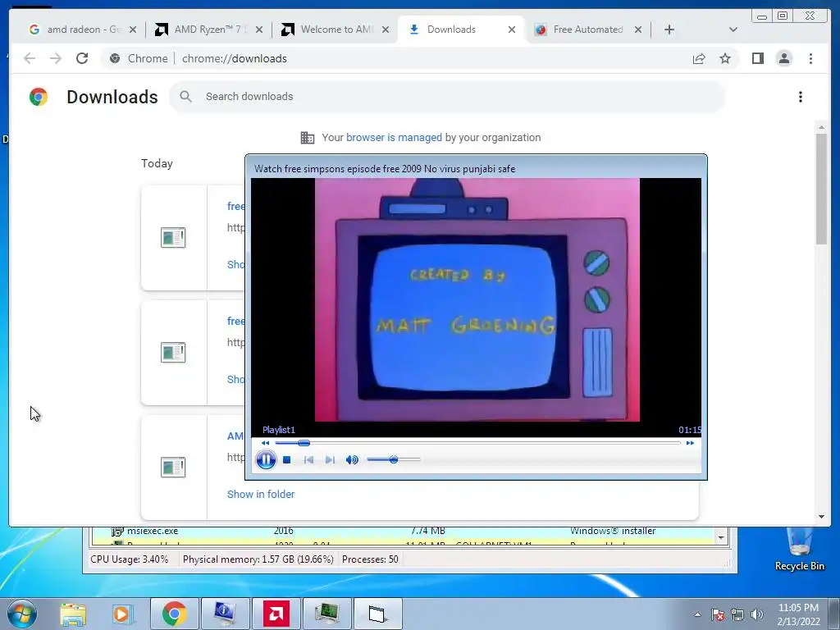
Task: Toggle Chrome side panel
Action: tap(757, 58)
